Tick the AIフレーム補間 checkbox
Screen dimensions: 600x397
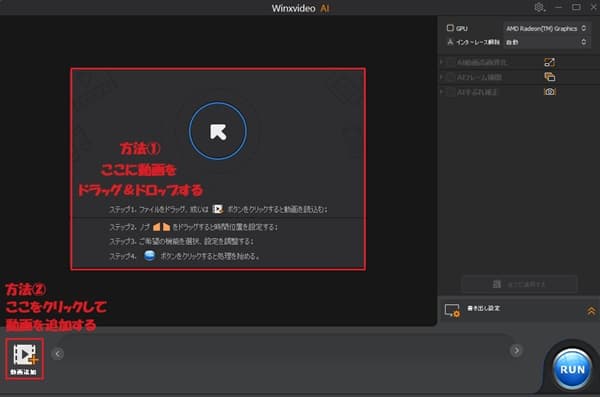(450, 77)
